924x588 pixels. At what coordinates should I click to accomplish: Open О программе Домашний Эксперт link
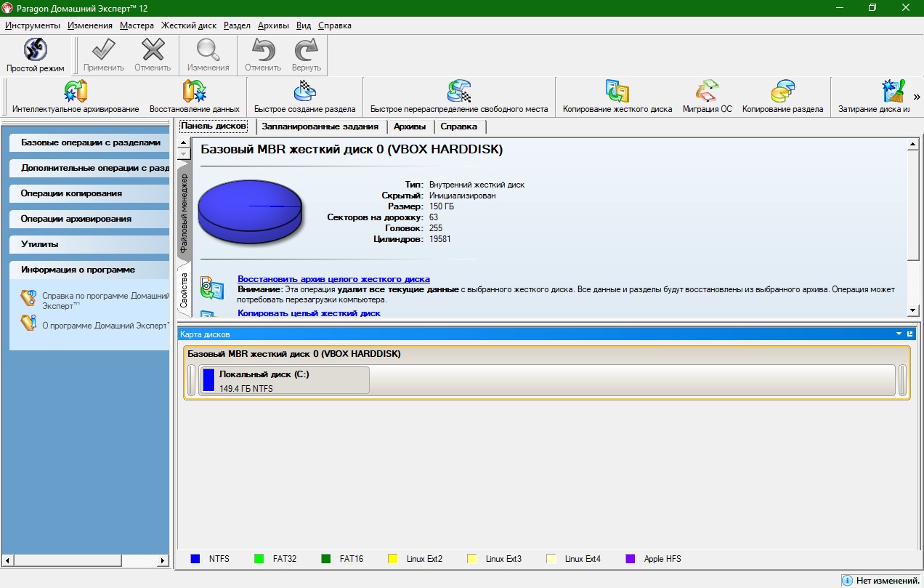click(106, 326)
